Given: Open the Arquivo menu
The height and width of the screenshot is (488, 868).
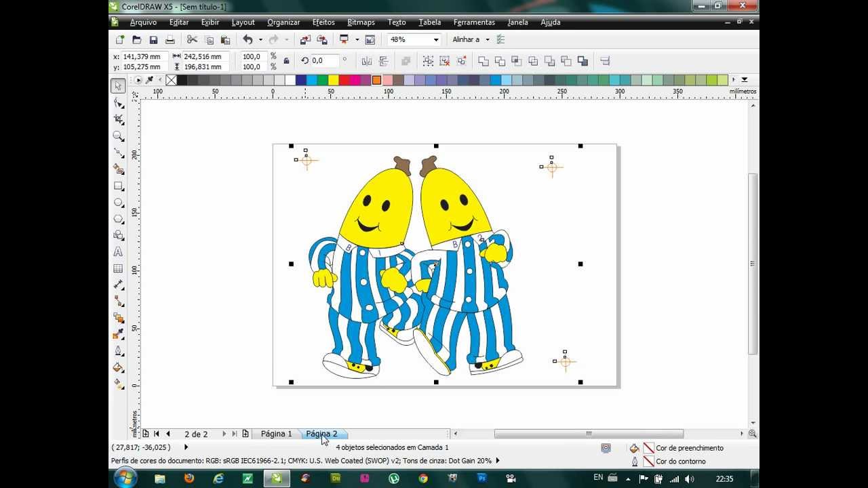Looking at the screenshot, I should click(x=143, y=22).
